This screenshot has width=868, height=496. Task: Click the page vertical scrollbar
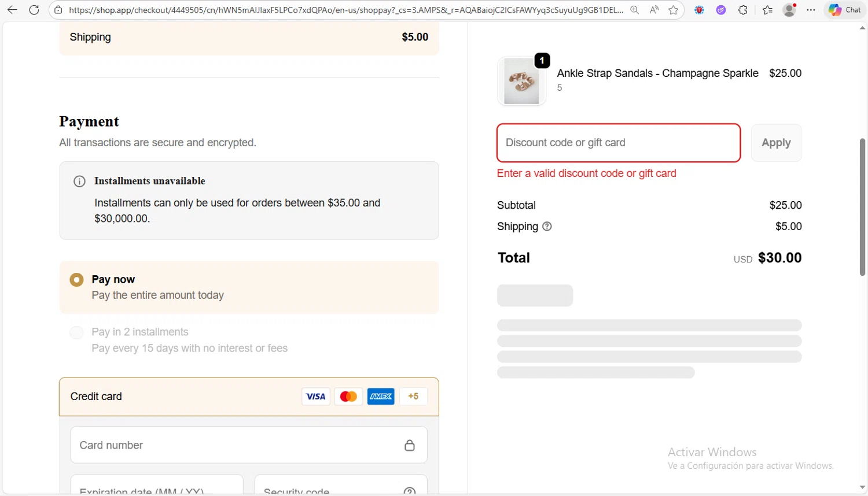(862, 207)
